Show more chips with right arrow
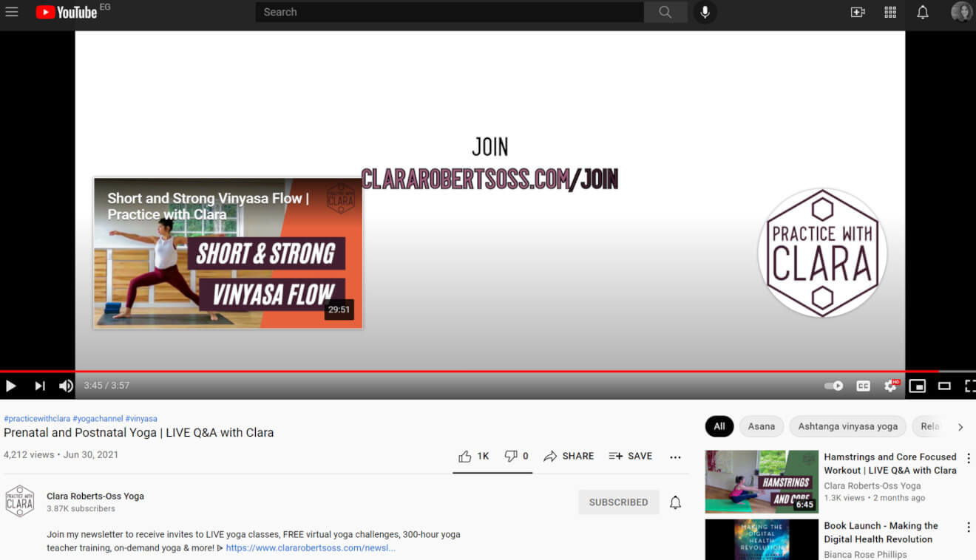This screenshot has height=560, width=976. [960, 427]
